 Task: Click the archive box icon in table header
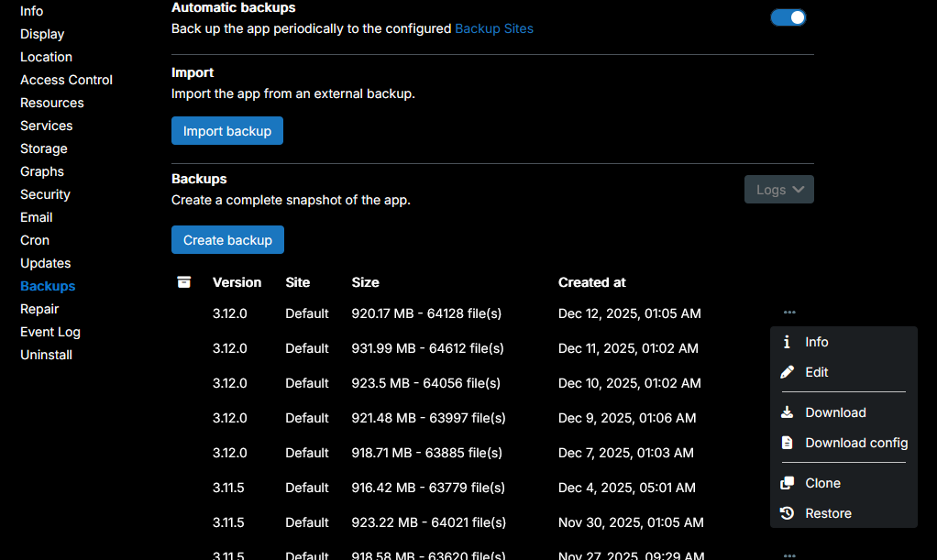pyautogui.click(x=184, y=282)
